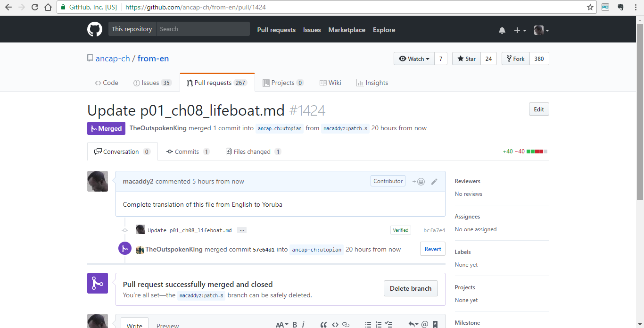Apply italic formatting icon

(x=303, y=325)
